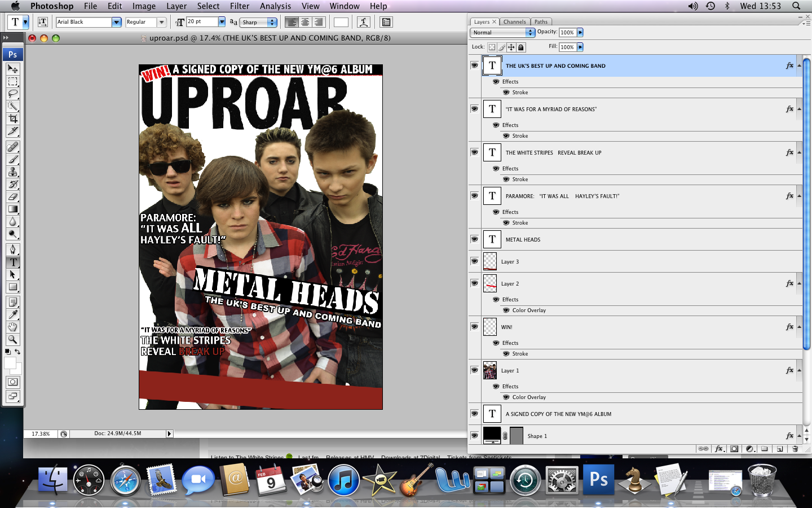Screen dimensions: 812x508
Task: Click the Delete layer trash icon
Action: [x=796, y=449]
